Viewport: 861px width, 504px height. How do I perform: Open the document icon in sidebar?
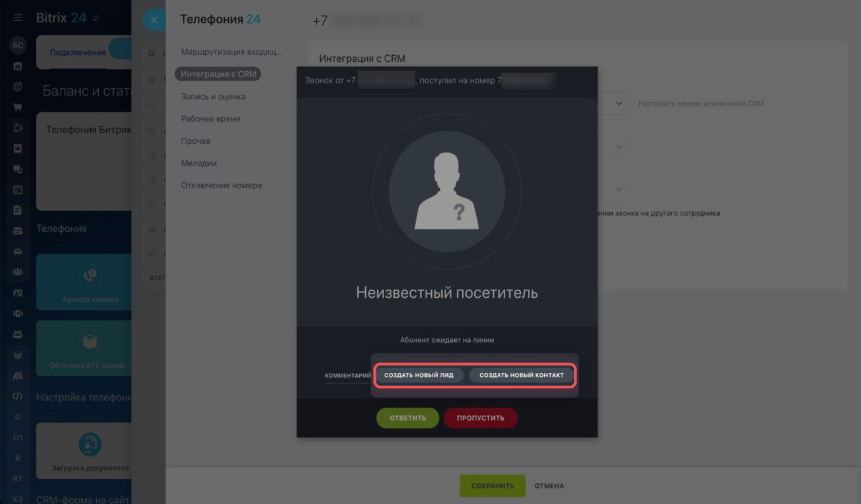(18, 210)
